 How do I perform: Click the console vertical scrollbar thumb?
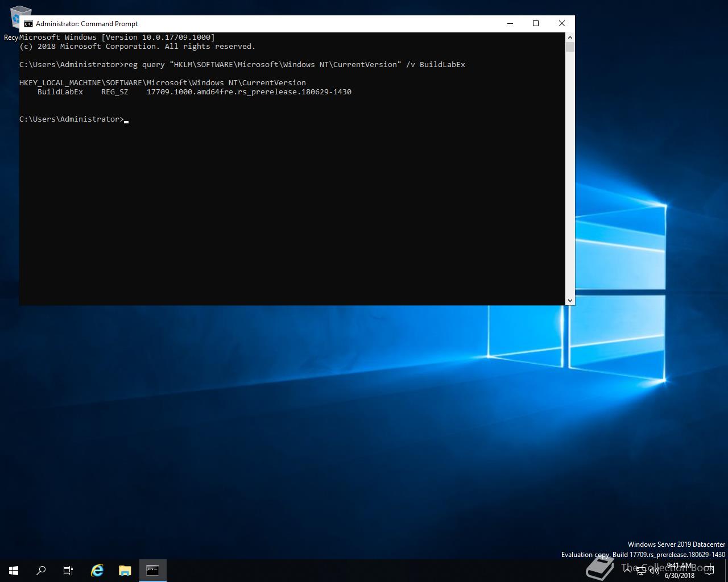[x=570, y=47]
